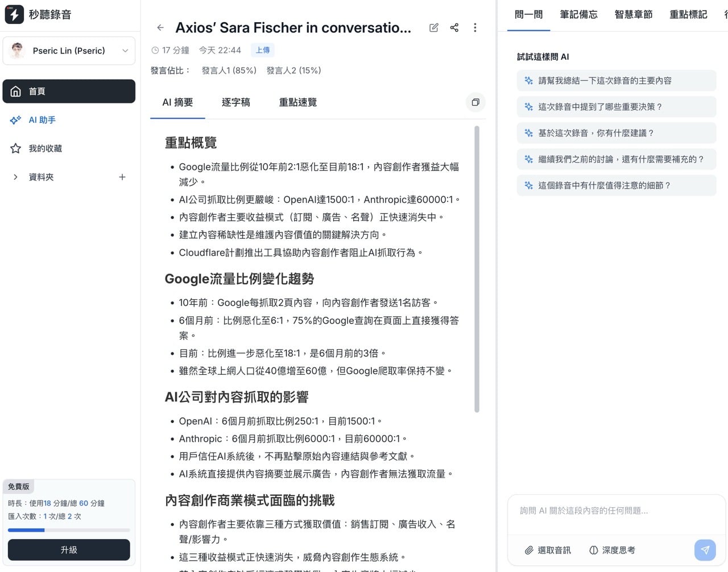Open the three-dot more options icon
The width and height of the screenshot is (728, 572).
click(x=475, y=27)
